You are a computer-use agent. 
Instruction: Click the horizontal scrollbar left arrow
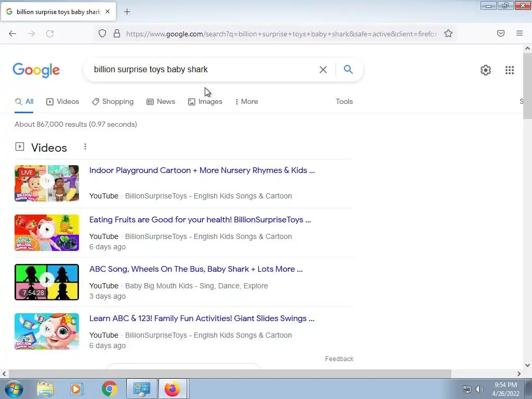coord(4,374)
